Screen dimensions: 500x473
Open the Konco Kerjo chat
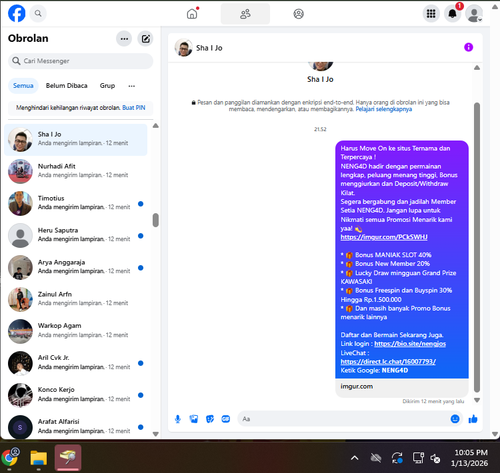click(x=76, y=395)
